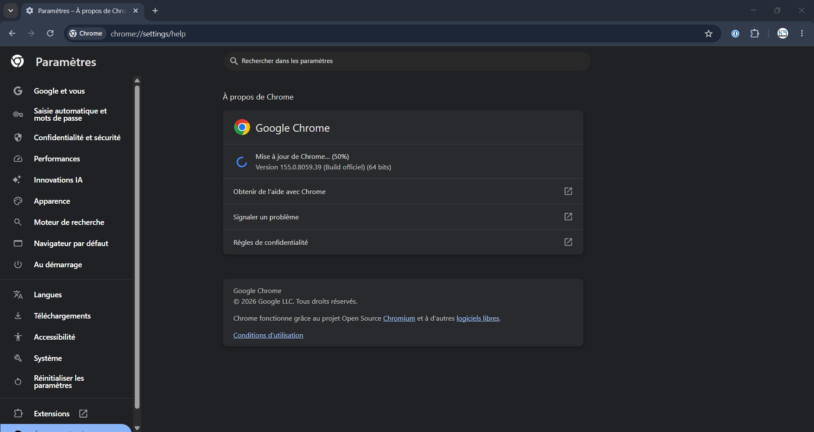Click the reset icon for Réinitialiser

pyautogui.click(x=18, y=382)
